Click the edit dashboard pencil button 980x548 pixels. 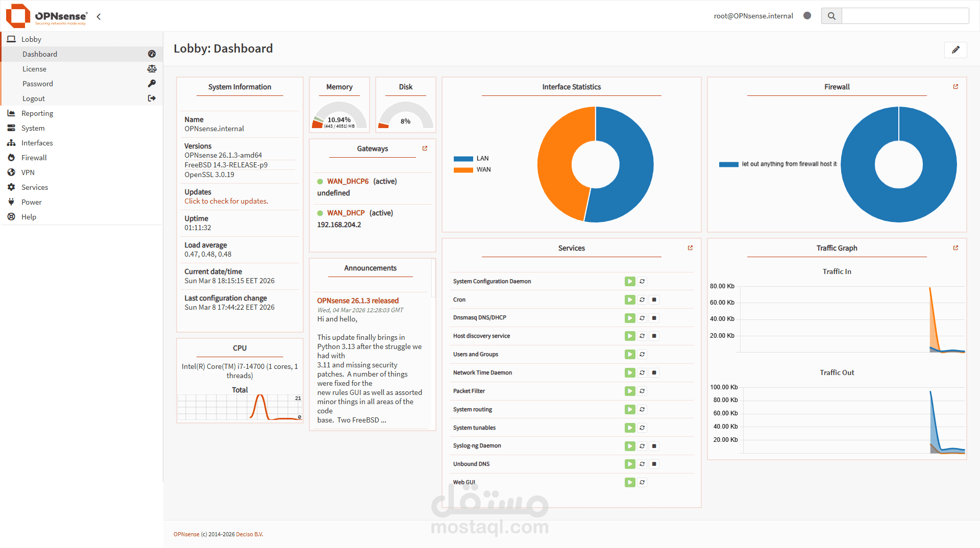pos(955,49)
